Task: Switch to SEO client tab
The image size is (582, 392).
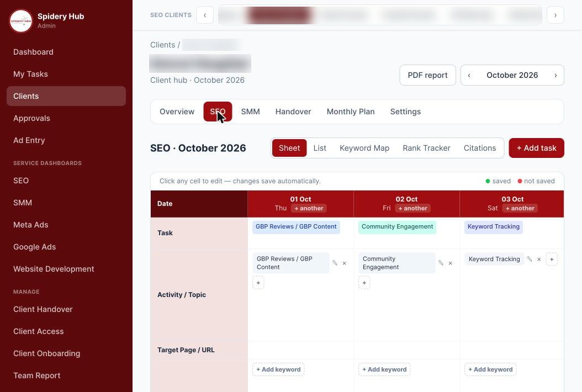Action: coord(218,112)
